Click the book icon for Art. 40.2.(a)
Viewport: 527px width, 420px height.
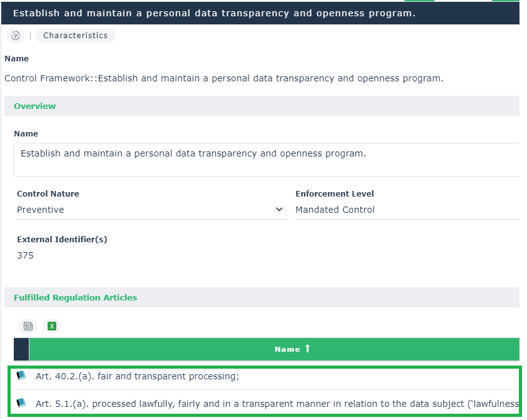21,376
